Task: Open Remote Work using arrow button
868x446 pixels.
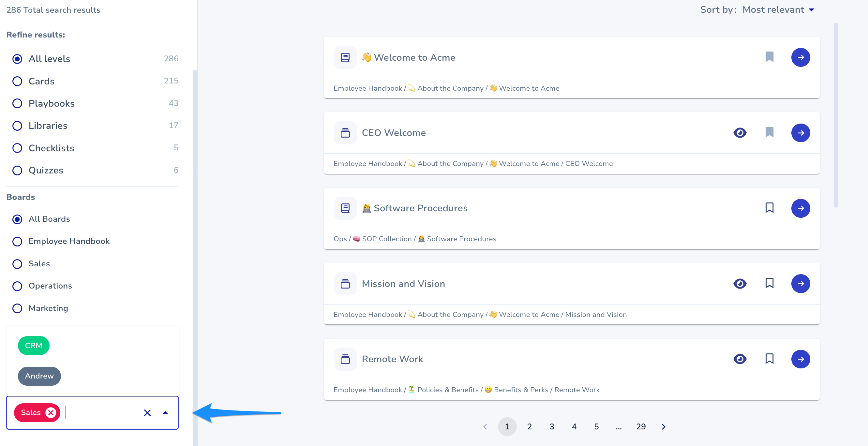Action: click(x=800, y=359)
